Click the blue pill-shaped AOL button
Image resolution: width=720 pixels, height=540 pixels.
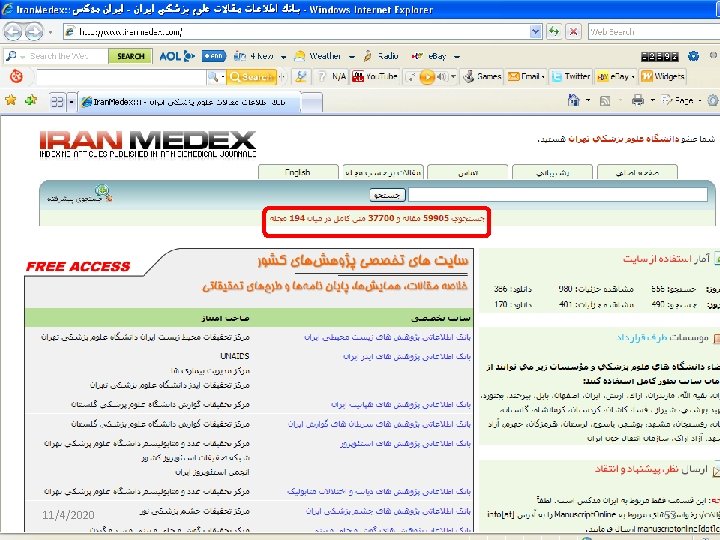214,56
